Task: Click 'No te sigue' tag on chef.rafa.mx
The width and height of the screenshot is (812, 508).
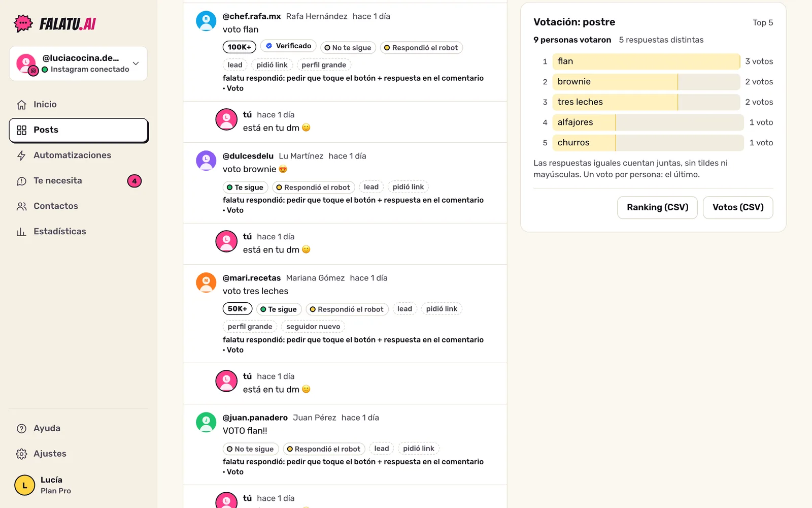Action: pyautogui.click(x=348, y=48)
